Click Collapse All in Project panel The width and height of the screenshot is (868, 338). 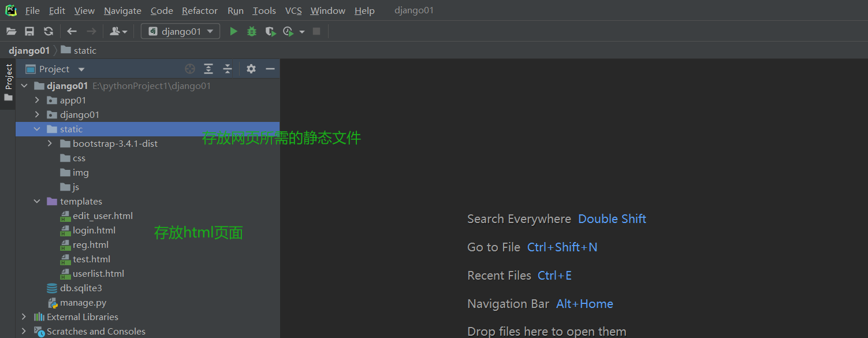point(228,69)
